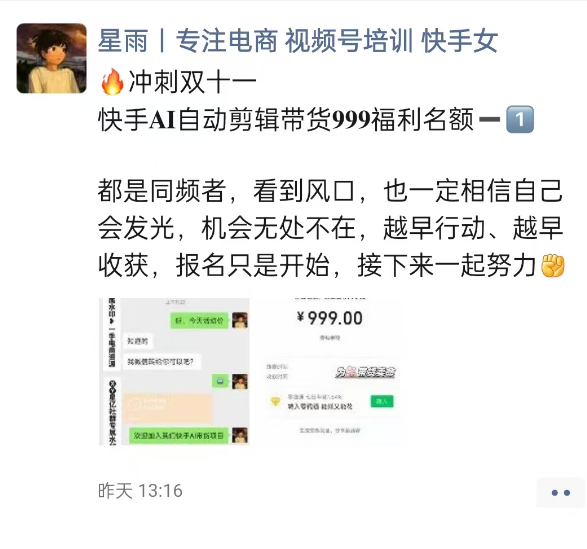Viewport: 587px width, 549px height.
Task: Tap the username 星雨丨专注电商 视频号培训 link
Action: [298, 40]
